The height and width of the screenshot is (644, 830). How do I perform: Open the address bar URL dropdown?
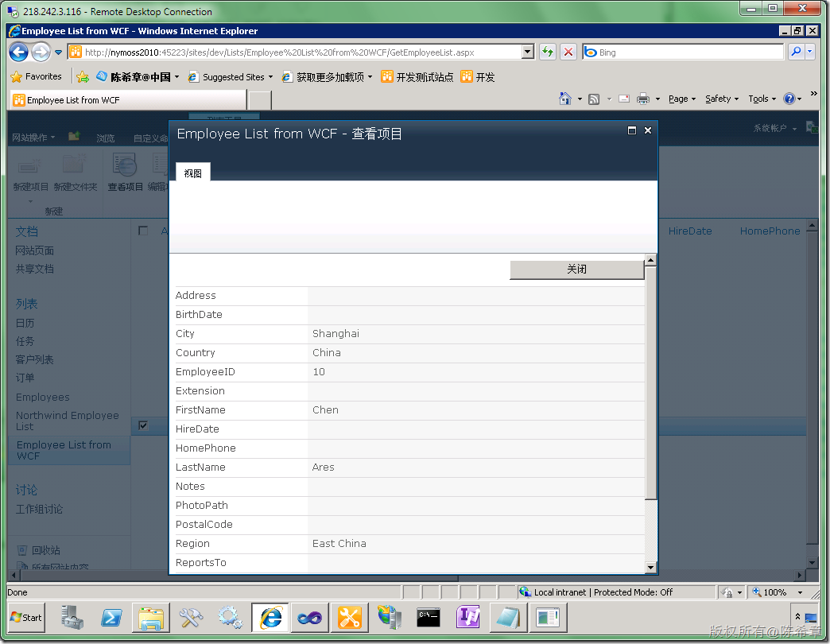pos(527,52)
